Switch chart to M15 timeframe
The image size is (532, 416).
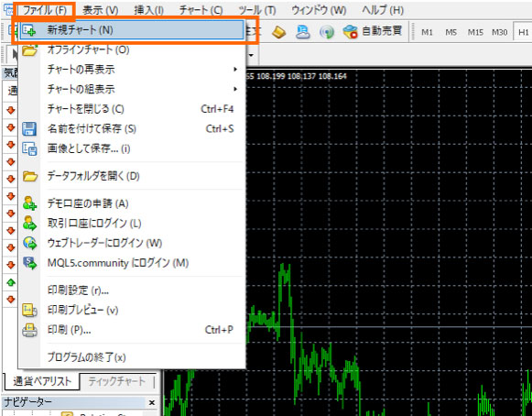(x=475, y=32)
